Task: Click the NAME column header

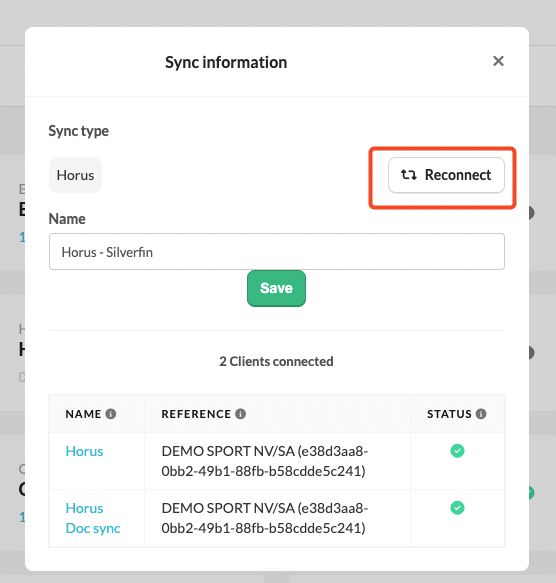Action: tap(83, 414)
